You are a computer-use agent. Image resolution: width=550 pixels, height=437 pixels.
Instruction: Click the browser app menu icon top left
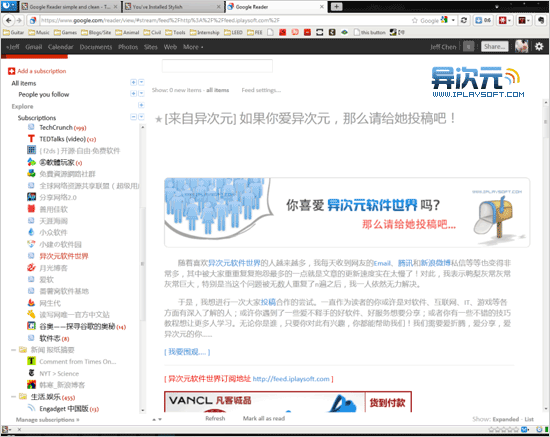[x=9, y=6]
